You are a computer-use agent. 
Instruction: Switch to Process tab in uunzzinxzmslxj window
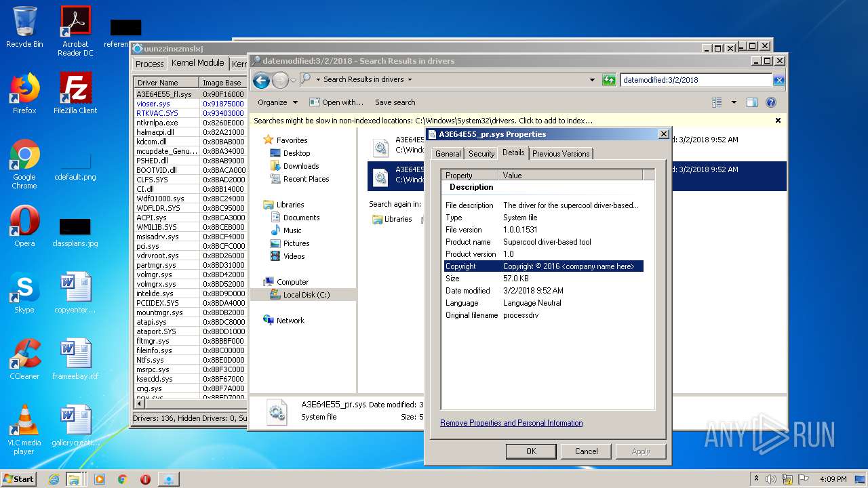[x=149, y=64]
